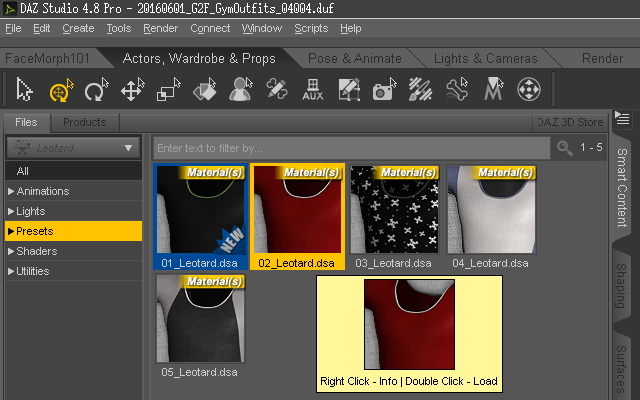Image resolution: width=640 pixels, height=400 pixels.
Task: Switch to Actors, Wardrobe & Props tab
Action: [x=199, y=58]
